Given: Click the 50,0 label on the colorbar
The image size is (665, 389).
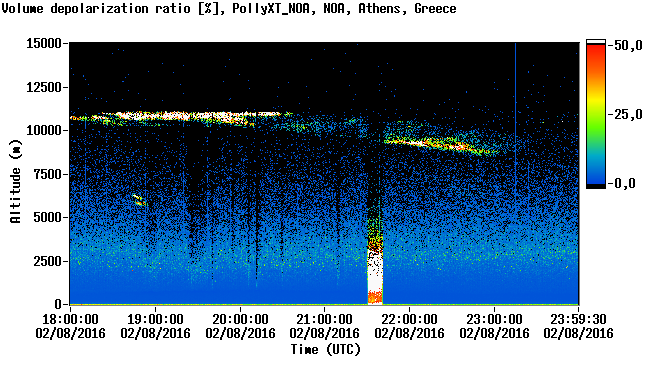Looking at the screenshot, I should click(x=628, y=45).
